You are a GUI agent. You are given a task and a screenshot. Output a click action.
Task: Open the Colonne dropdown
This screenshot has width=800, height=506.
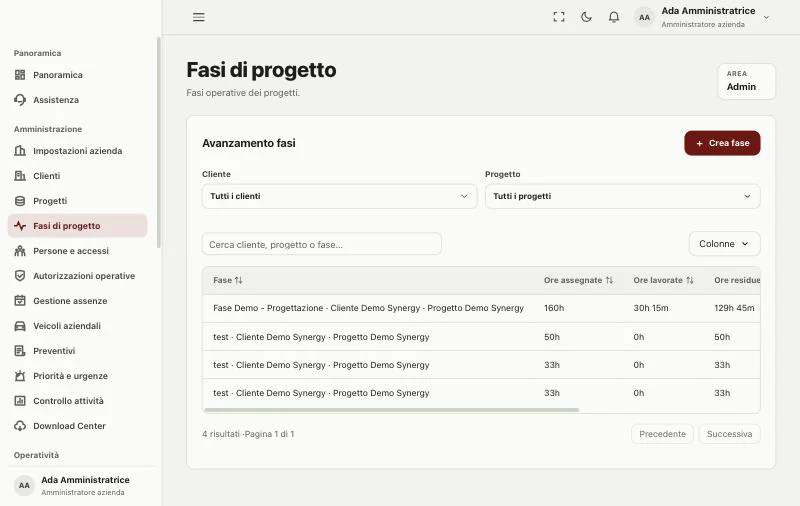[724, 244]
